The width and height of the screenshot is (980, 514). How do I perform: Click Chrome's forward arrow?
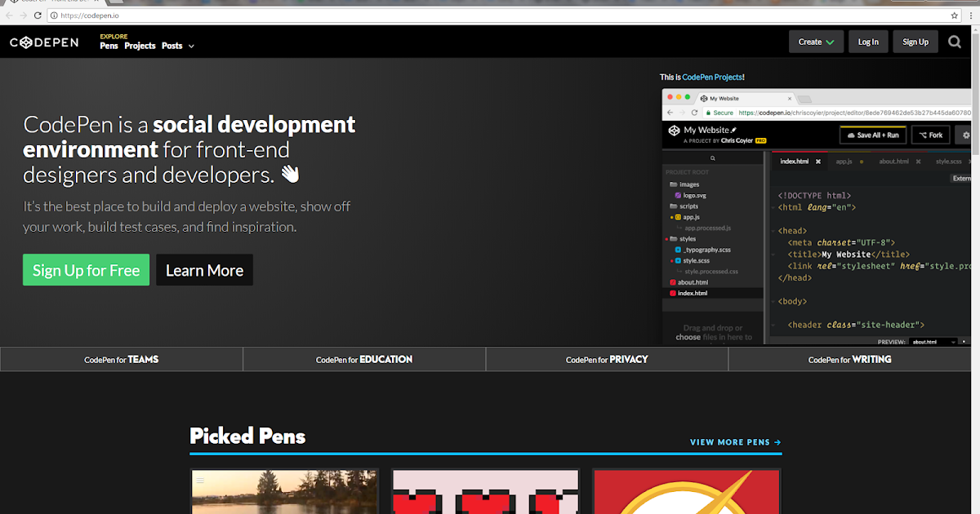[x=23, y=16]
